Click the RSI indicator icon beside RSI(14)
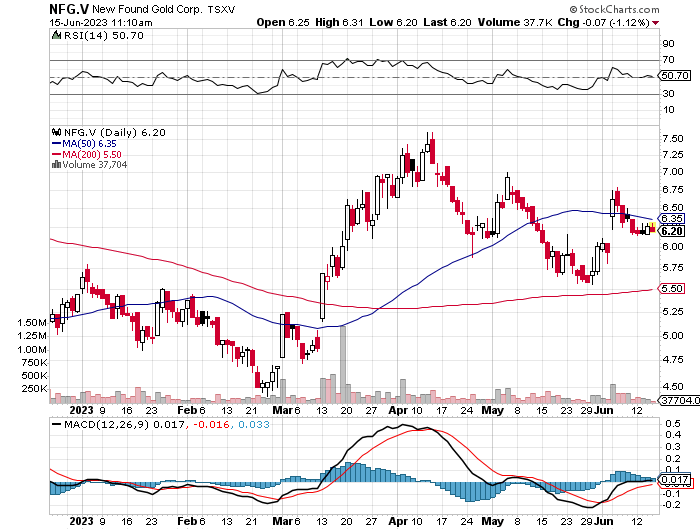This screenshot has height=530, width=700. [x=56, y=35]
